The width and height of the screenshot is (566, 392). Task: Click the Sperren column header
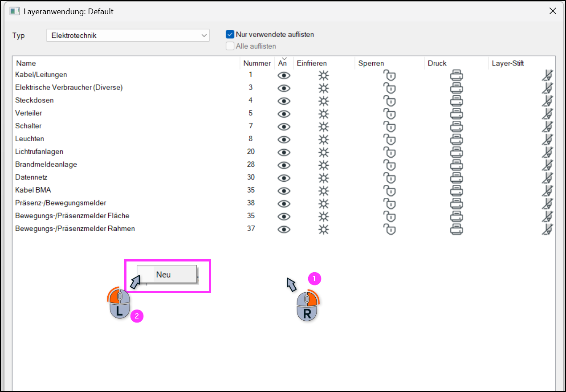click(390, 63)
